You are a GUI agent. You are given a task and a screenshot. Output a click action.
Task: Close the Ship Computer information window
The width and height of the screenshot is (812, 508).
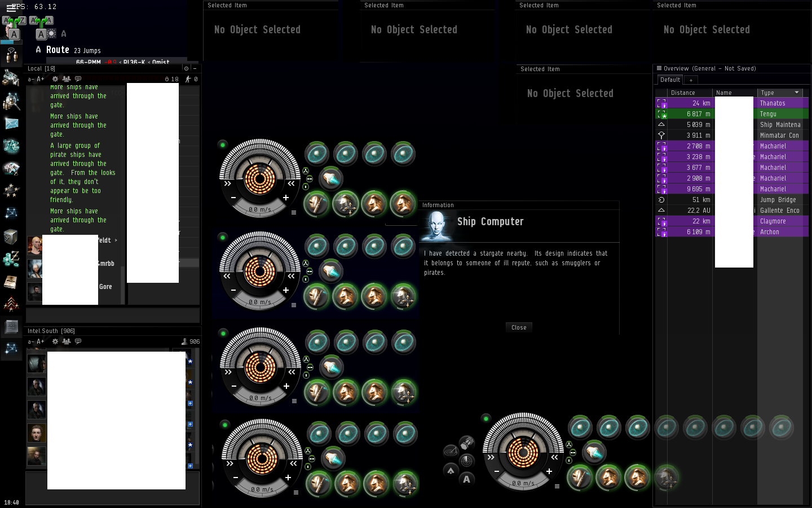(x=519, y=327)
